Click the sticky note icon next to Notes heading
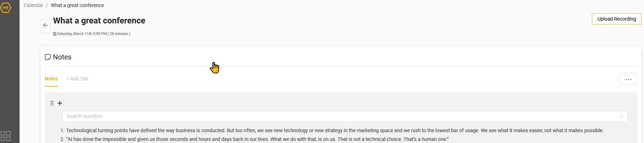The height and width of the screenshot is (143, 644). tap(48, 57)
